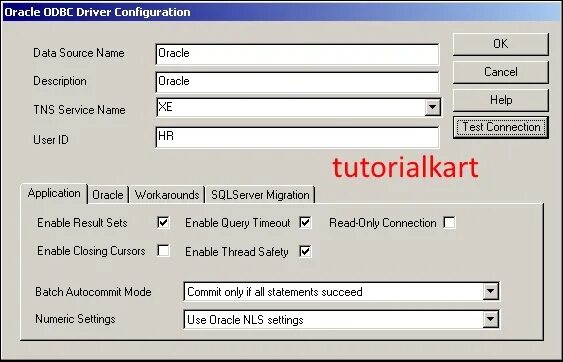
Task: Click the 'TNS Service Name' label
Action: [x=79, y=110]
